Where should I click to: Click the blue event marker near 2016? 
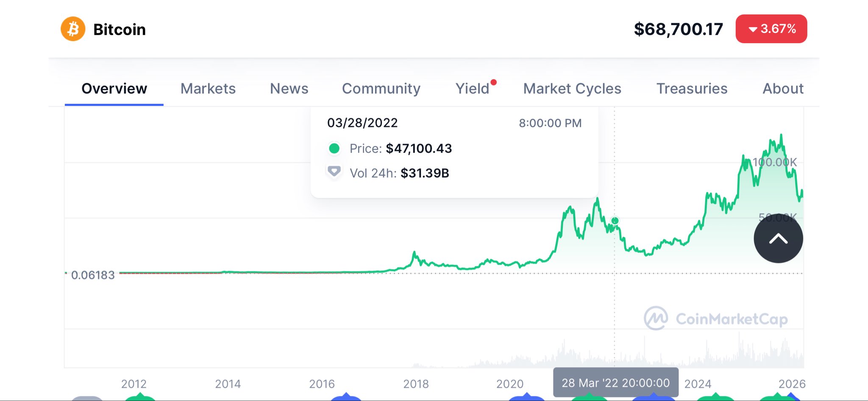coord(346,397)
